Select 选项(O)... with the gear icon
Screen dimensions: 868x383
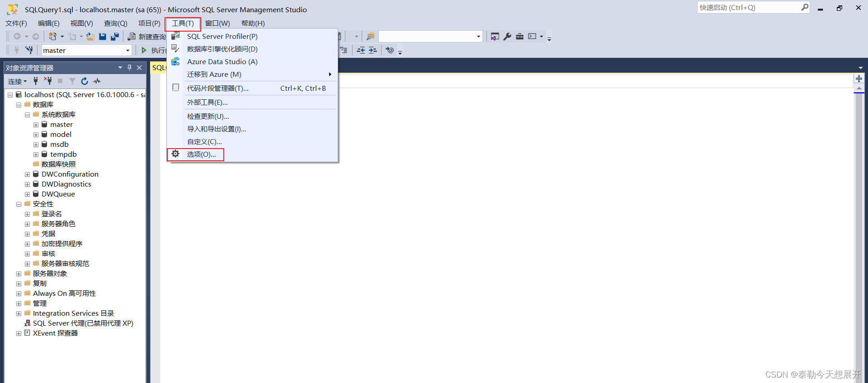tap(252, 154)
